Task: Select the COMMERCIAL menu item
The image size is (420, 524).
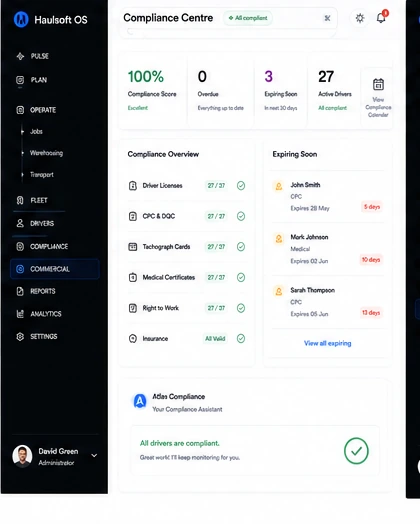Action: 55,269
